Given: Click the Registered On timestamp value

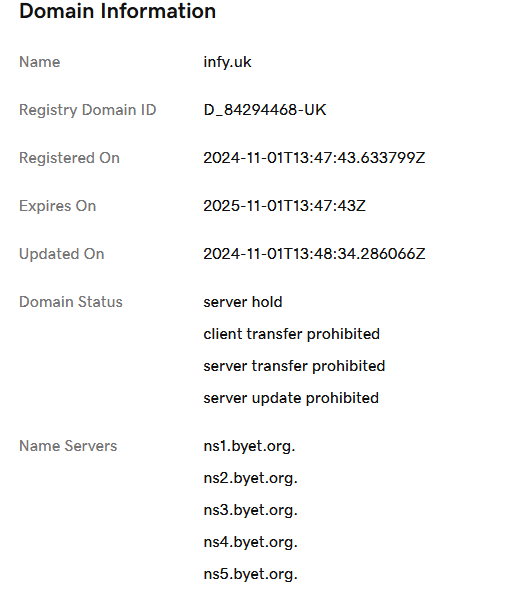Looking at the screenshot, I should [x=314, y=158].
